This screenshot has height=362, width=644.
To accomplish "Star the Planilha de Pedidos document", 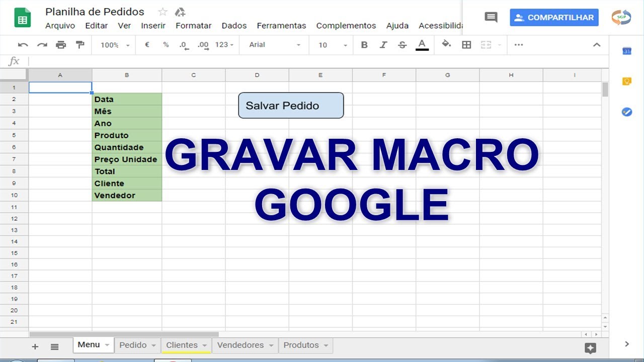I will 163,12.
